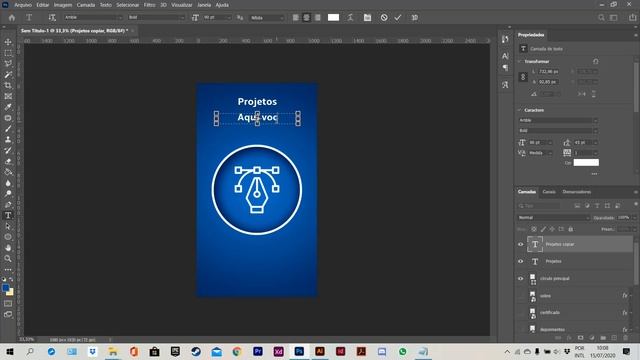Screen dimensions: 640x360
Task: Toggle right align text
Action: [x=318, y=18]
